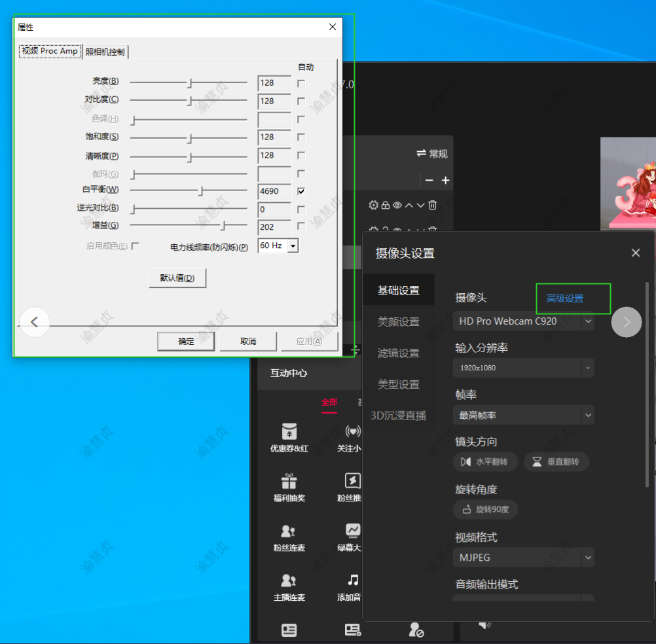Open 粉丝连麦 fan co-host icon

[289, 531]
